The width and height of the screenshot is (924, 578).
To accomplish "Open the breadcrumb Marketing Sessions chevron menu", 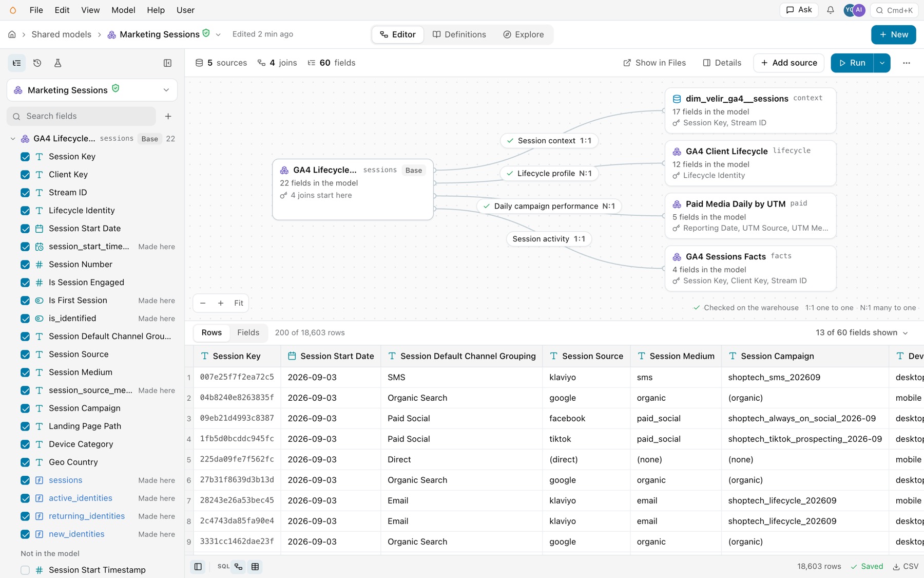I will coord(218,34).
